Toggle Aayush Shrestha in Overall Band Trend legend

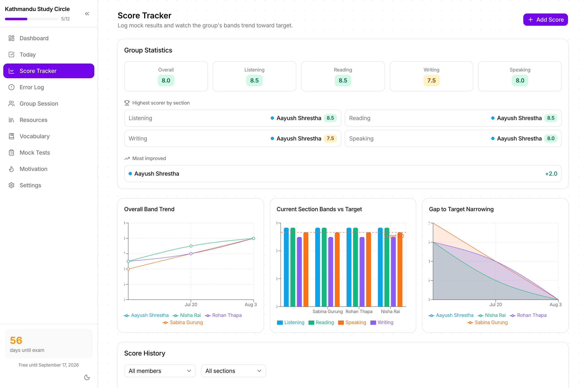coord(146,315)
